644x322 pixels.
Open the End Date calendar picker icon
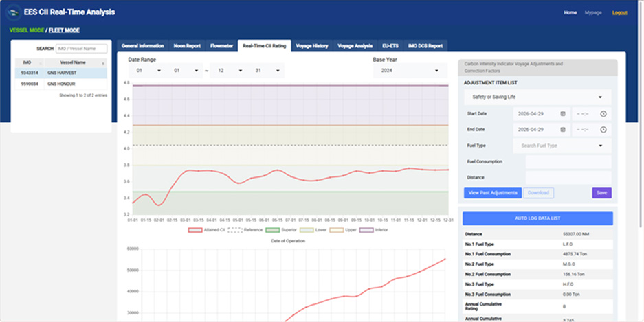[x=563, y=130]
